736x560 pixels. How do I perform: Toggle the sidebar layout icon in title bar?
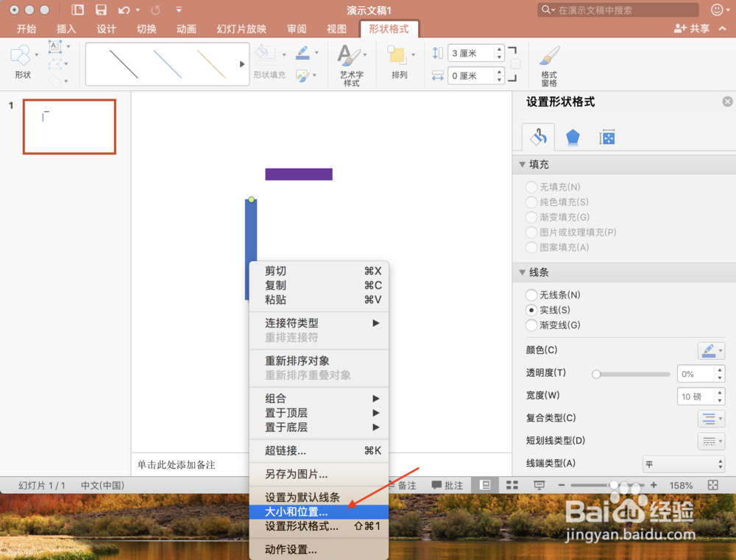[77, 10]
